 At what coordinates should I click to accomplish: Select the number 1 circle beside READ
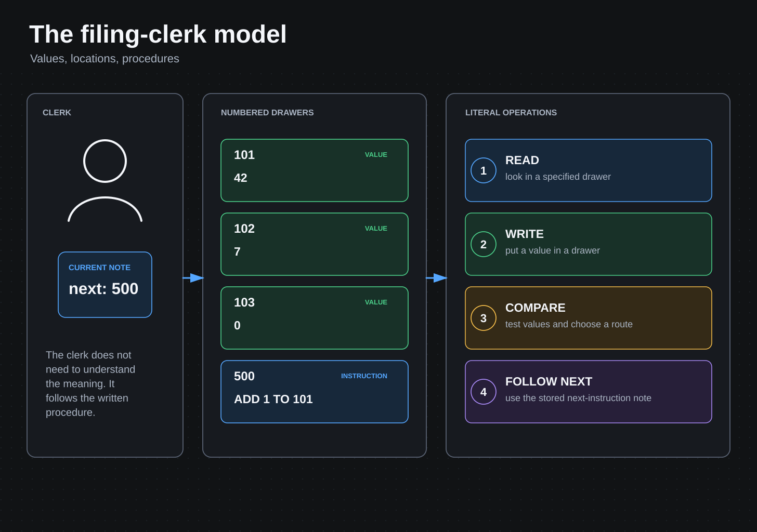click(484, 170)
